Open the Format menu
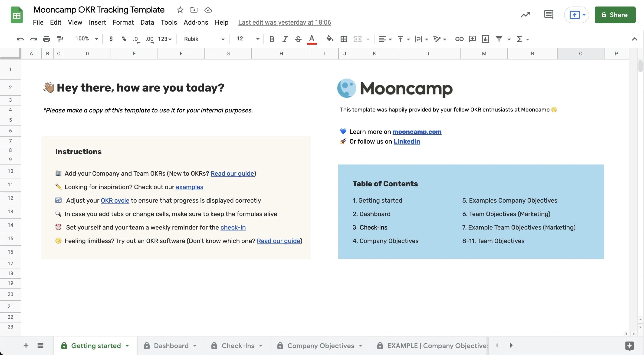Viewport: 644px width, 355px height. [123, 22]
